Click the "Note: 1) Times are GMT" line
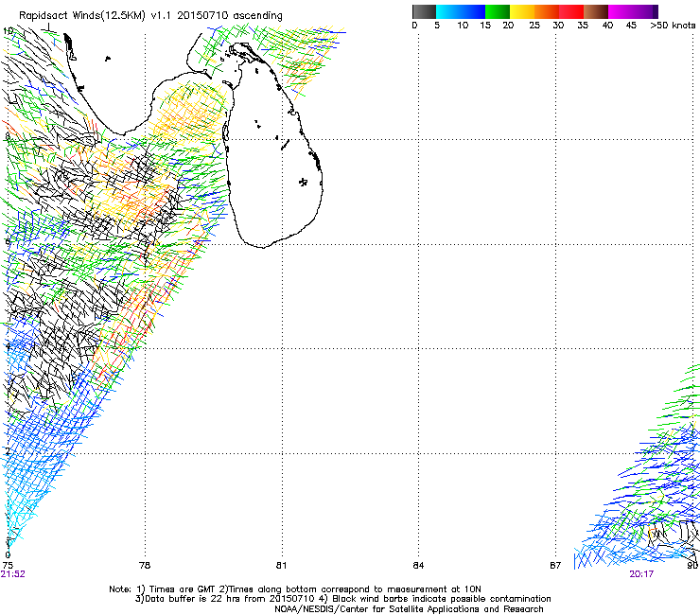Screen dimensions: 700x615 tap(294, 589)
